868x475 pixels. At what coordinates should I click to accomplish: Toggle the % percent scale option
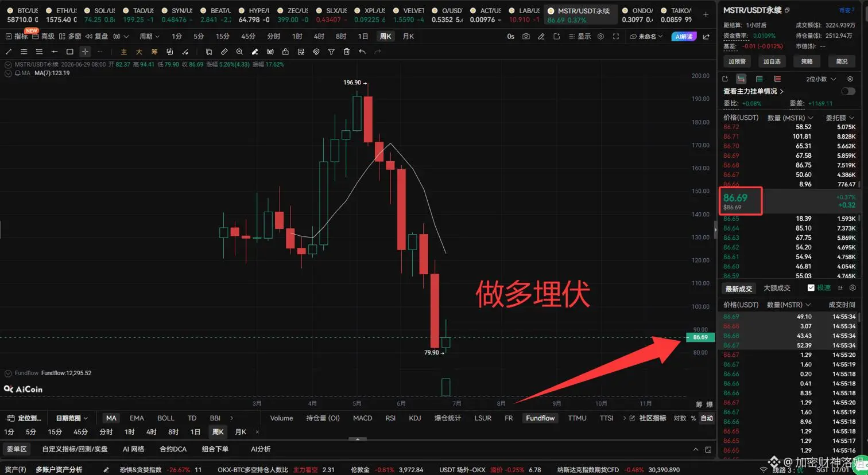[x=693, y=418]
